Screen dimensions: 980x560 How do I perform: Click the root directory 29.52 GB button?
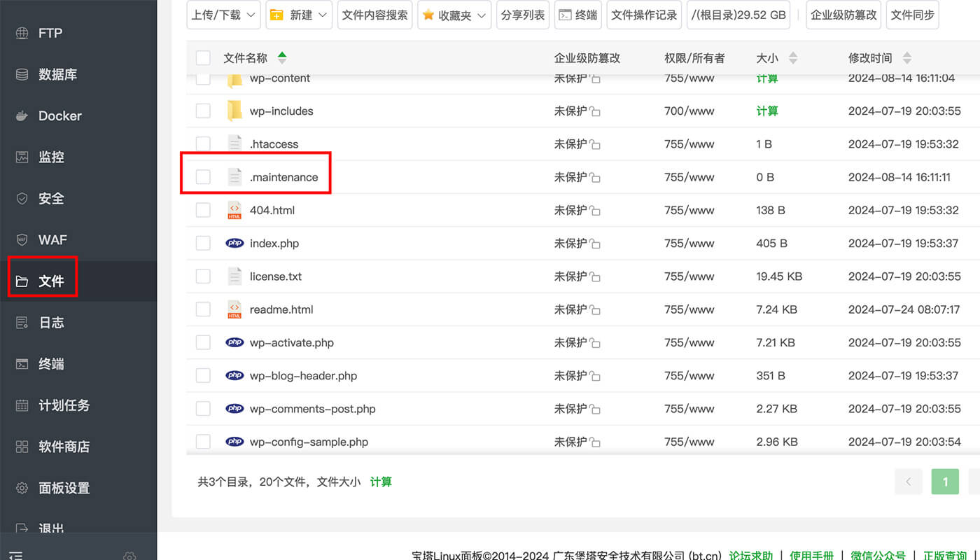(x=738, y=15)
